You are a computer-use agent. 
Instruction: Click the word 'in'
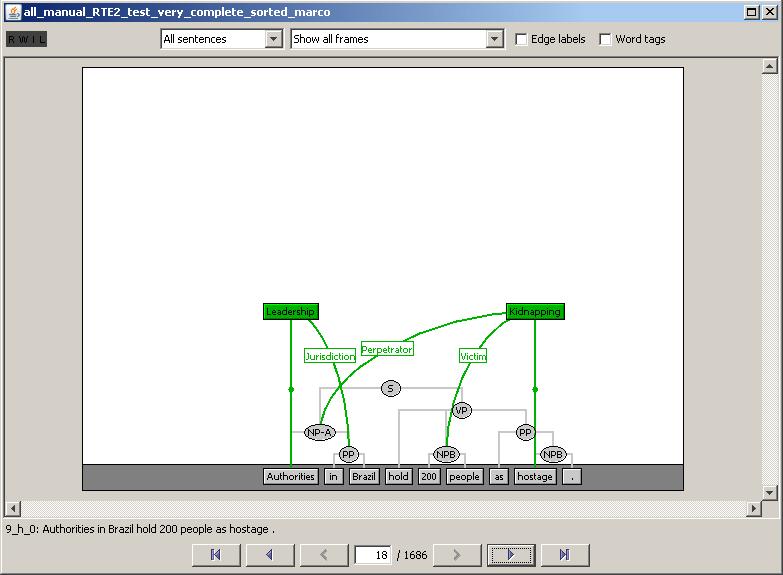(x=333, y=476)
